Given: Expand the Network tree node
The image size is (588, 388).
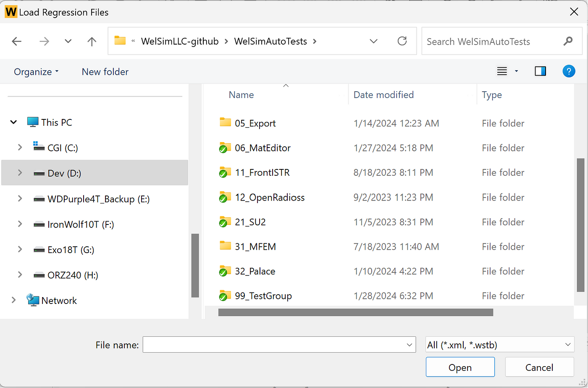Looking at the screenshot, I should click(x=13, y=300).
